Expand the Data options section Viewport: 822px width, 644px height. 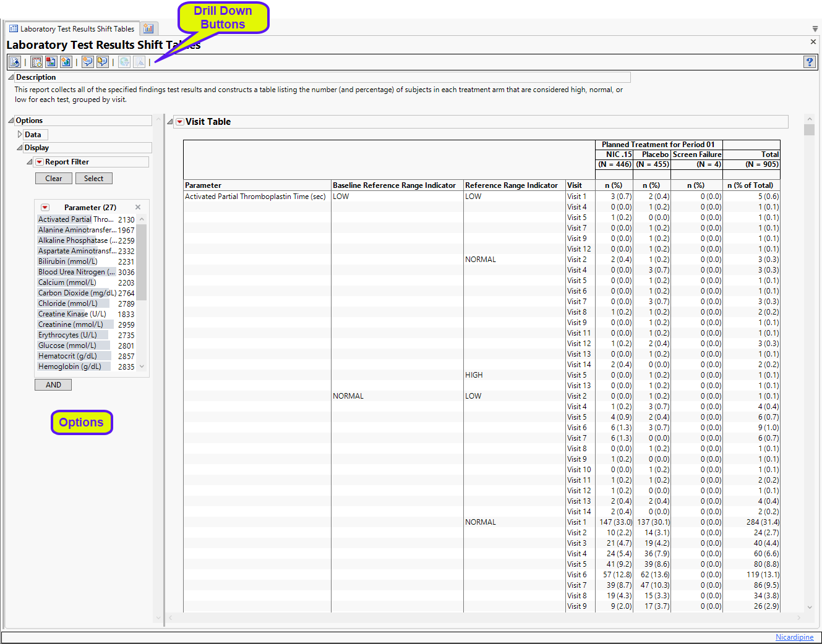pyautogui.click(x=20, y=135)
